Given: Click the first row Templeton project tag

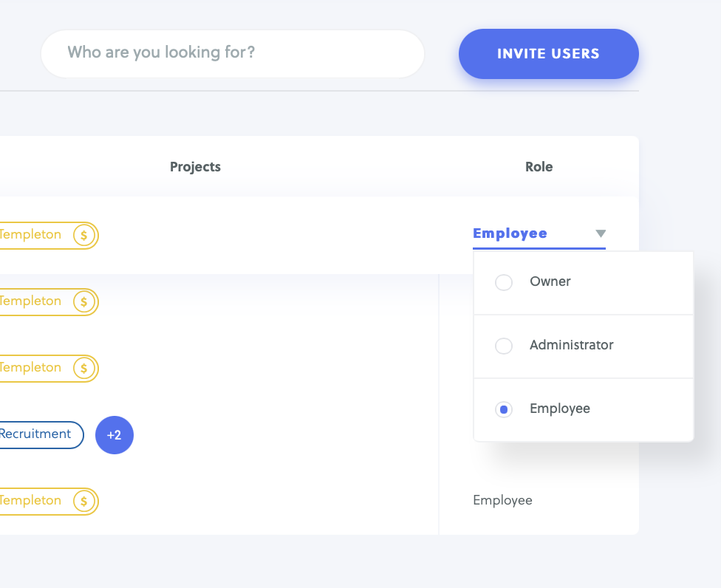Looking at the screenshot, I should [x=48, y=236].
